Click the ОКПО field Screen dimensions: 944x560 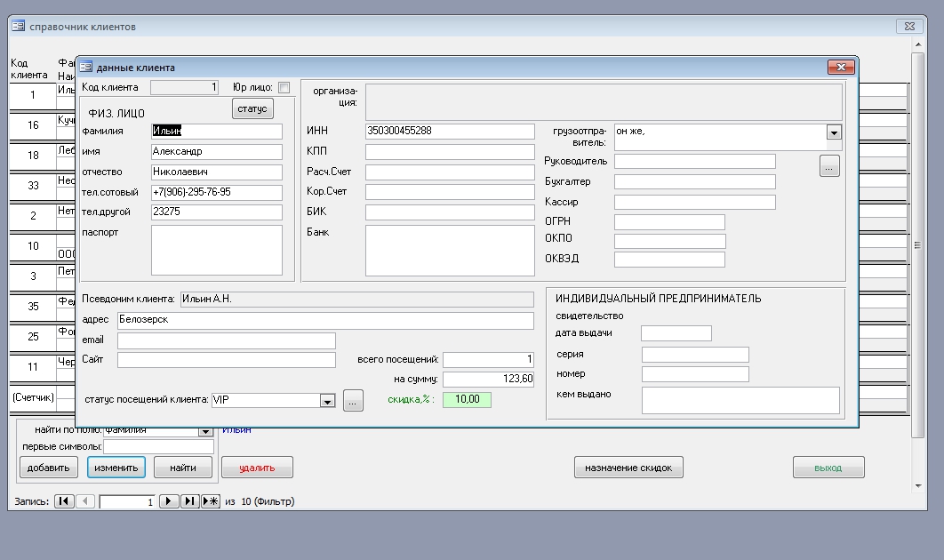(669, 242)
